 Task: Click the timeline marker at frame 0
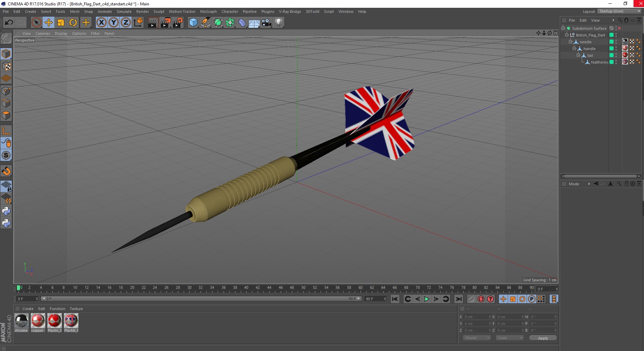coord(19,288)
